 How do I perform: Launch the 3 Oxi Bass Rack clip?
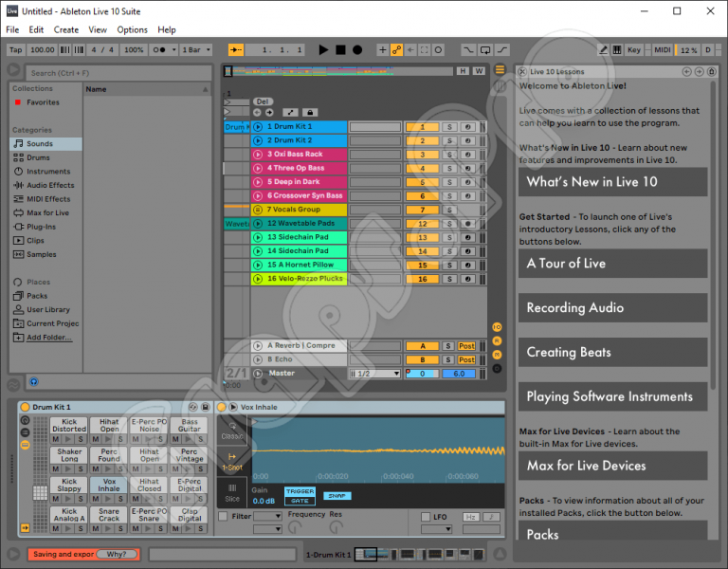coord(258,154)
